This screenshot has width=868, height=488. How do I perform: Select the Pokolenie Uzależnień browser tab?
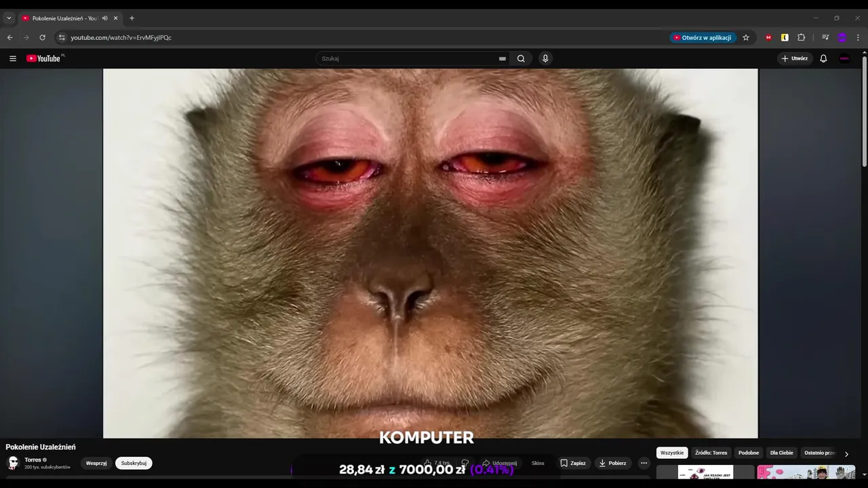pyautogui.click(x=71, y=18)
